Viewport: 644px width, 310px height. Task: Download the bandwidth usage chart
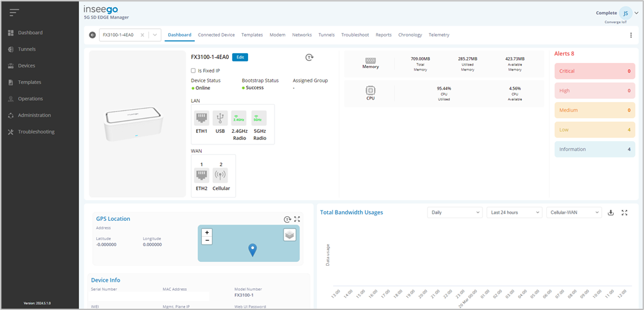(x=611, y=212)
